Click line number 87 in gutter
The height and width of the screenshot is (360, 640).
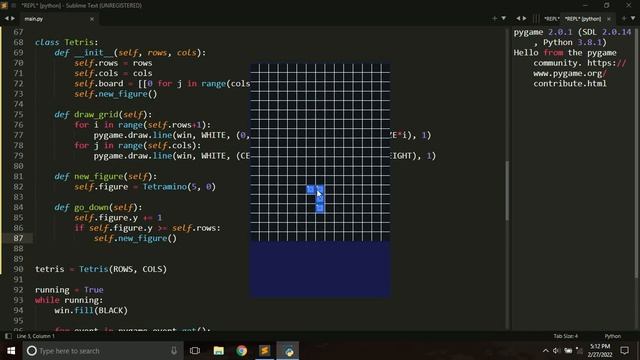point(18,238)
